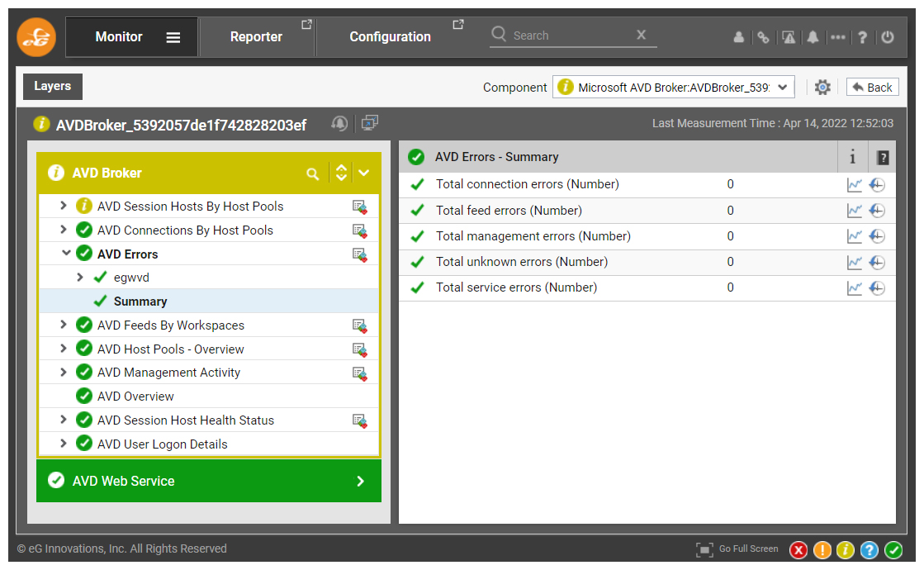Open history icon for Total management errors

(x=878, y=236)
